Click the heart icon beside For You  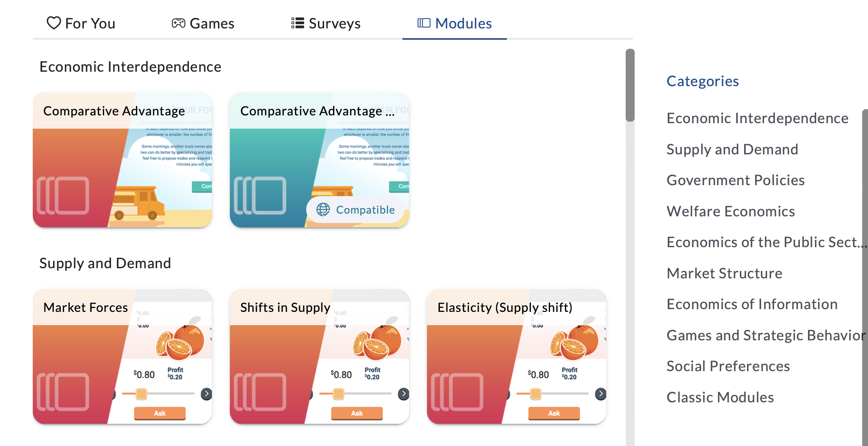[x=54, y=23]
